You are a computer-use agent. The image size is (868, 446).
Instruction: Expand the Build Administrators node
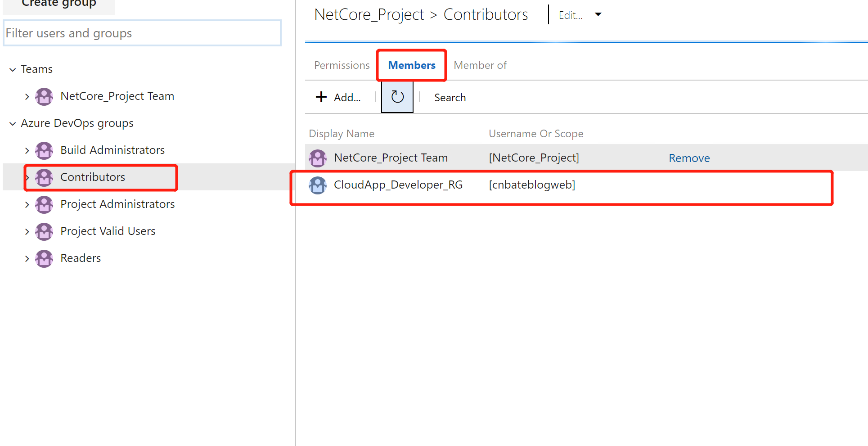tap(27, 150)
